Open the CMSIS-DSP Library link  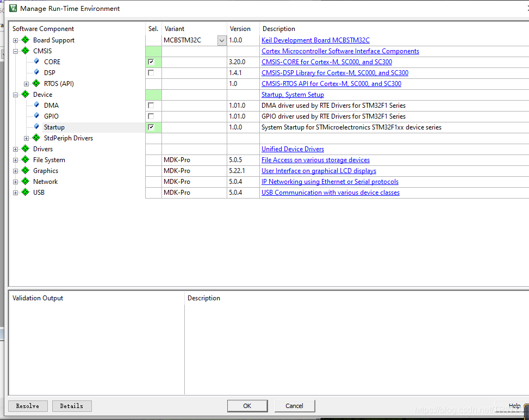[x=335, y=72]
